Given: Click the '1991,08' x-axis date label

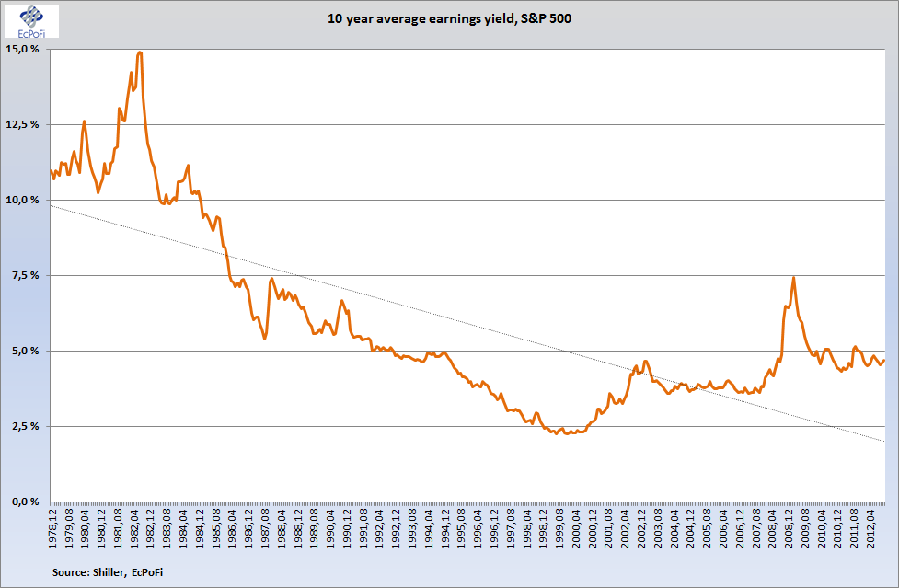Looking at the screenshot, I should coord(363,528).
